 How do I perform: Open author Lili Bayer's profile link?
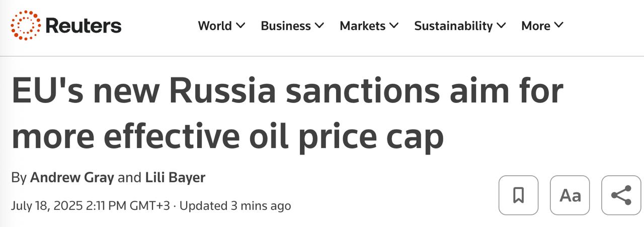175,177
